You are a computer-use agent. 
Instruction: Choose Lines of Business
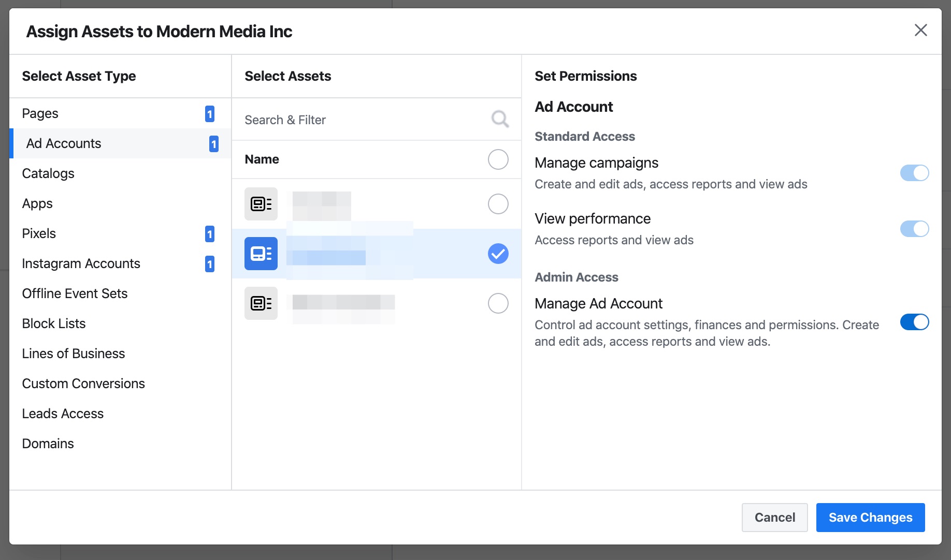120,353
